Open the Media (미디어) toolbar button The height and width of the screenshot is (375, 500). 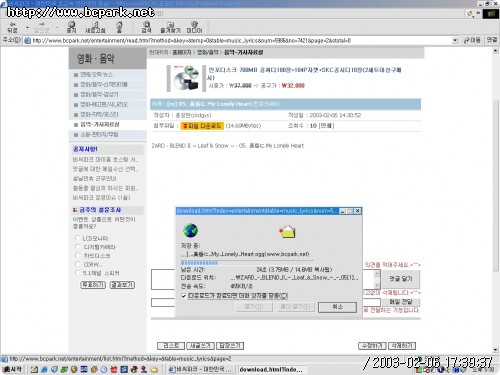tap(194, 27)
